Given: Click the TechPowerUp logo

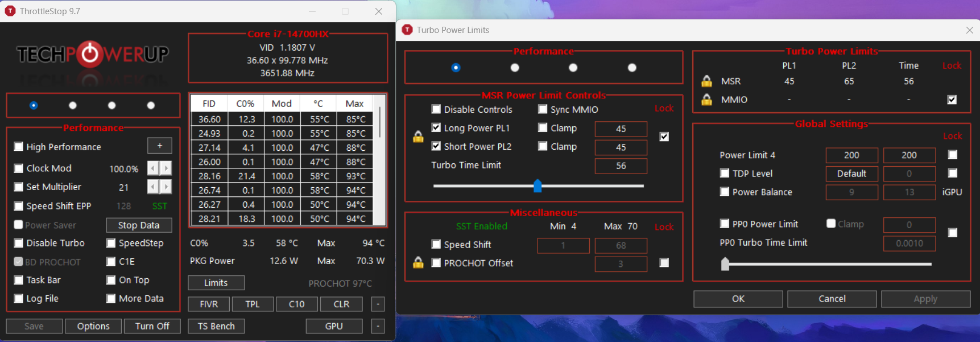Looking at the screenshot, I should pos(93,55).
